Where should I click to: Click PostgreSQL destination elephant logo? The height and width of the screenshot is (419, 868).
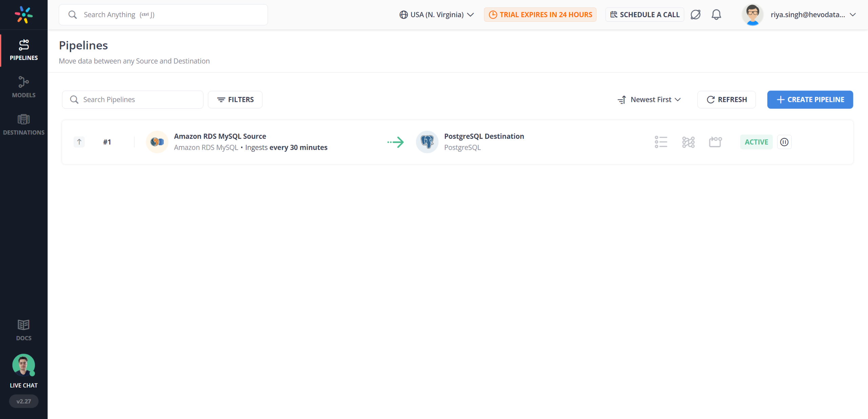coord(427,142)
